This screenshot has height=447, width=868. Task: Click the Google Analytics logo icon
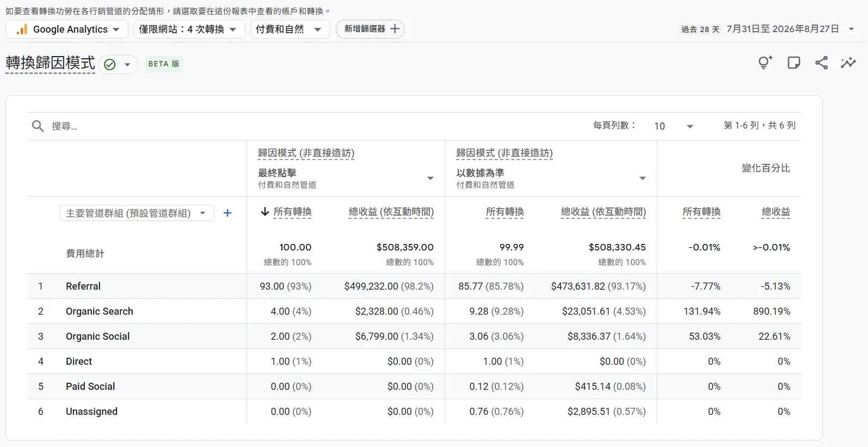[22, 29]
